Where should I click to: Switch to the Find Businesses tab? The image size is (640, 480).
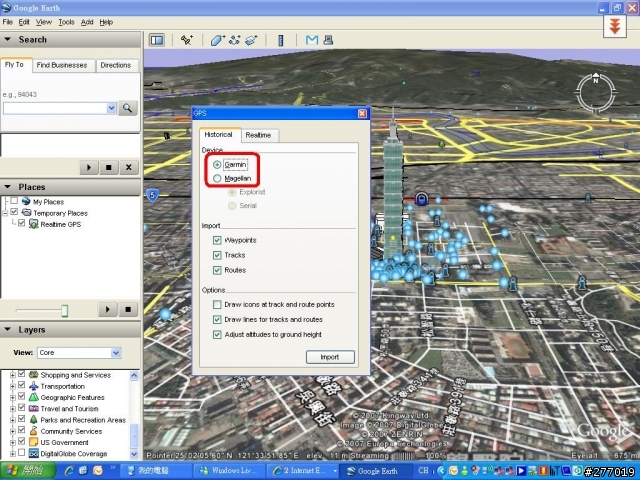click(x=62, y=65)
